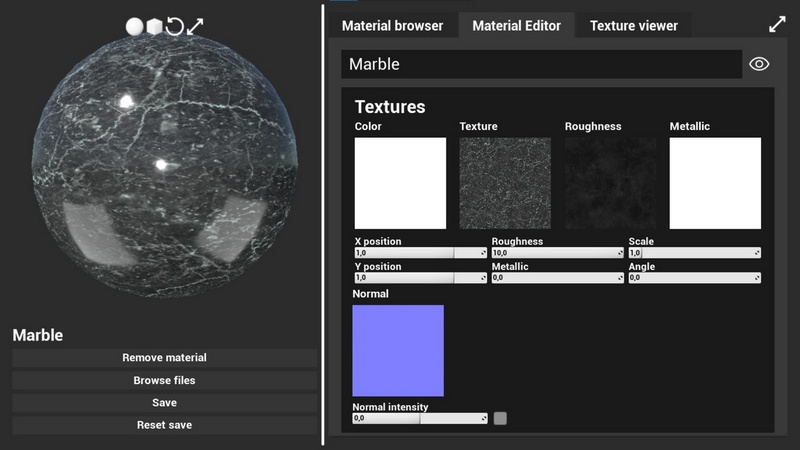Select the blue Normal map thumbnail
This screenshot has width=800, height=450.
tap(398, 350)
